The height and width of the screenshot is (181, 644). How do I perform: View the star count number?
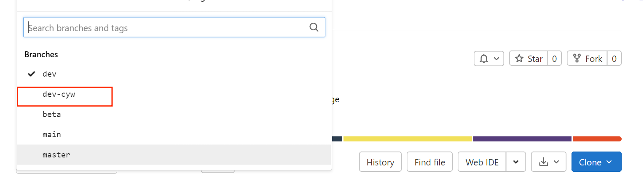pos(554,59)
